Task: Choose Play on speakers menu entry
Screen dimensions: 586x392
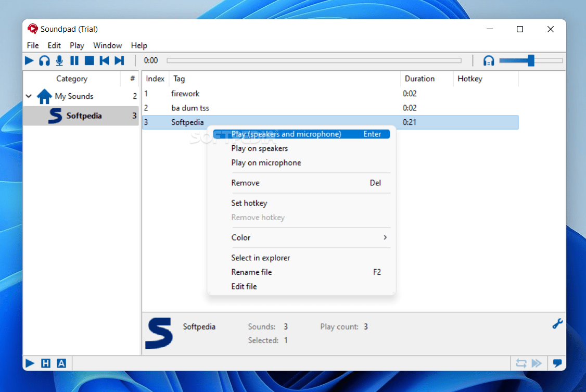Action: point(302,148)
